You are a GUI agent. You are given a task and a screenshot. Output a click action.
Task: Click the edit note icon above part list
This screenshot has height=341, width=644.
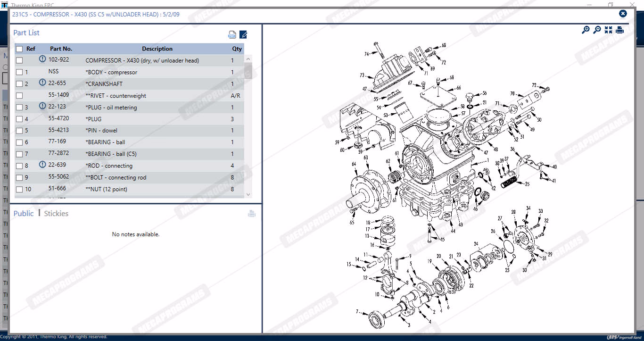pos(243,34)
